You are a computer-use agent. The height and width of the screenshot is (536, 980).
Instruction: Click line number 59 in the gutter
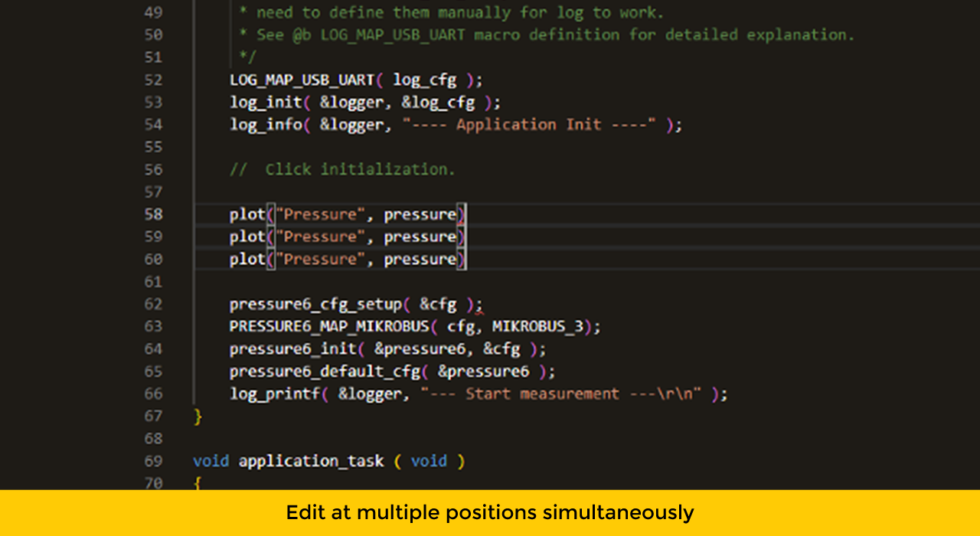click(x=153, y=237)
